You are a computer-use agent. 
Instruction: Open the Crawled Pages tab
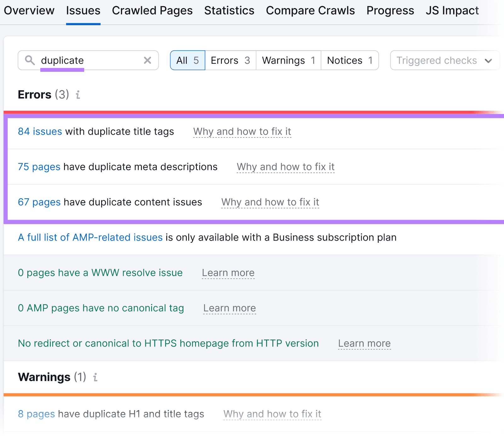coord(152,10)
